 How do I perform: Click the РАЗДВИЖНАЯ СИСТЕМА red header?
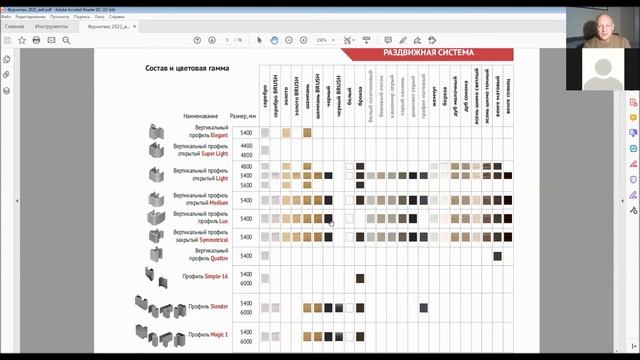coord(428,53)
